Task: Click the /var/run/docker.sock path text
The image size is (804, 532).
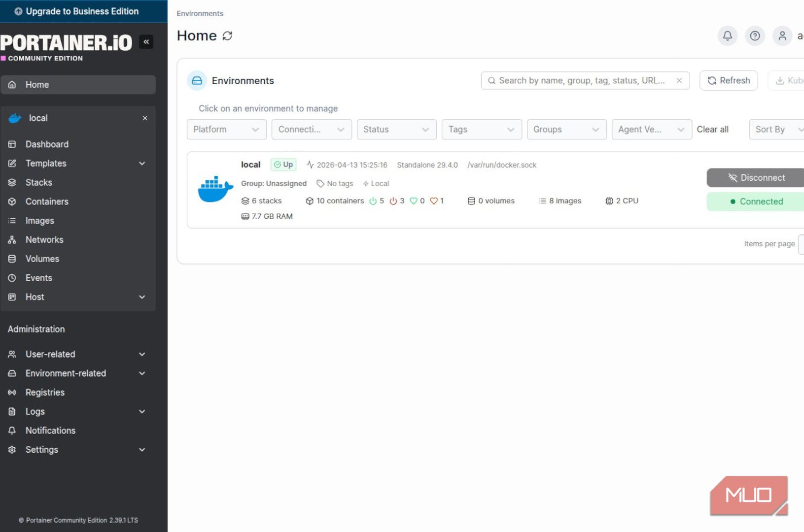Action: tap(502, 165)
